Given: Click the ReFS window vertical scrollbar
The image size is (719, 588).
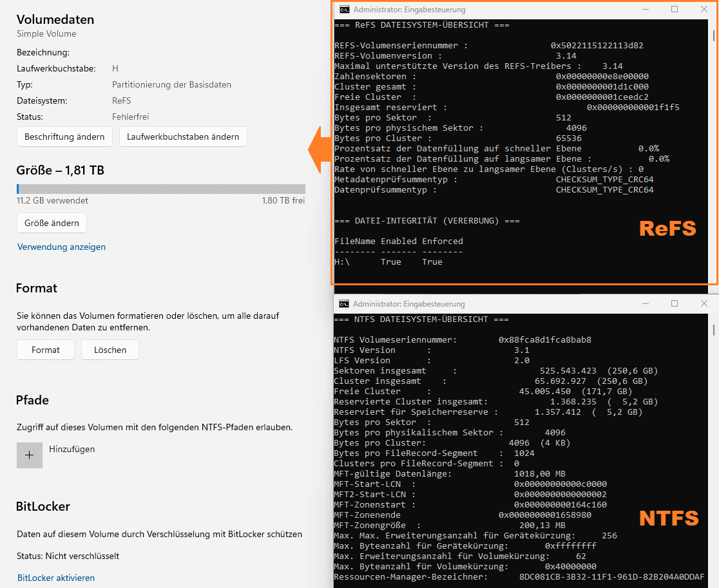Looking at the screenshot, I should click(x=713, y=151).
